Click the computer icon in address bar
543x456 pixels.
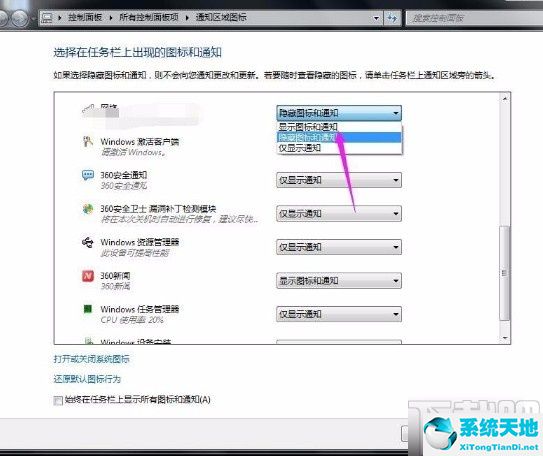(x=47, y=17)
